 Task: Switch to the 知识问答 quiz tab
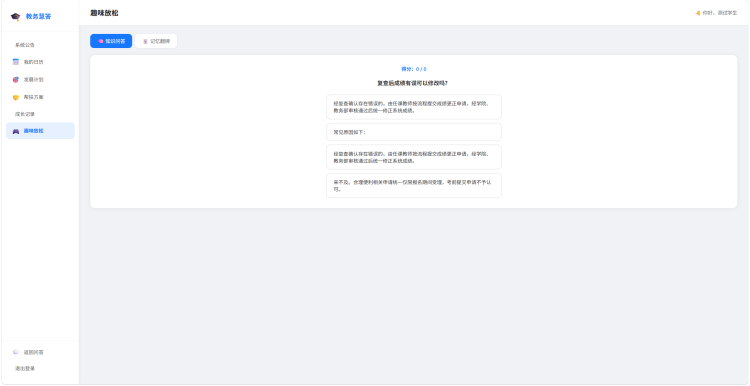[x=111, y=41]
